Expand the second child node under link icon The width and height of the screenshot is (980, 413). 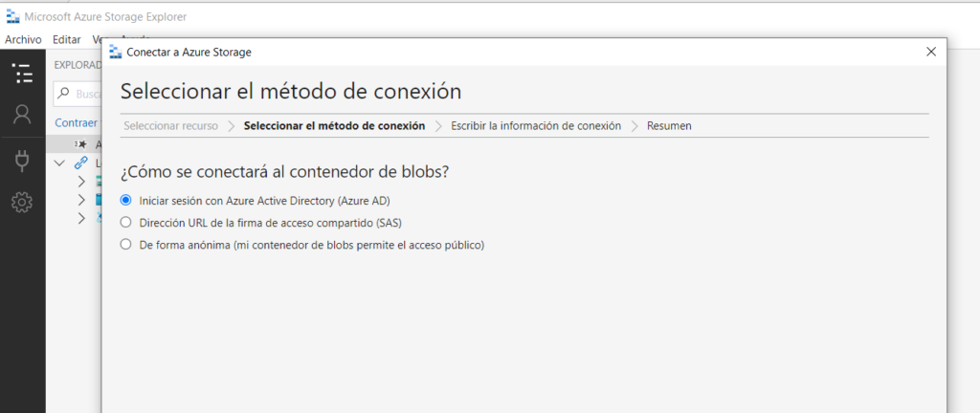[x=81, y=200]
